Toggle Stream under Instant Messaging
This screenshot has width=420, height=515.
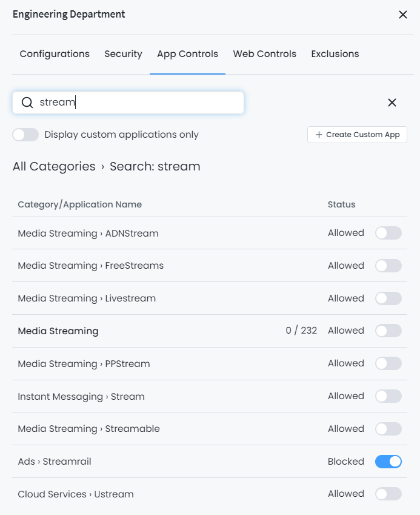(388, 396)
